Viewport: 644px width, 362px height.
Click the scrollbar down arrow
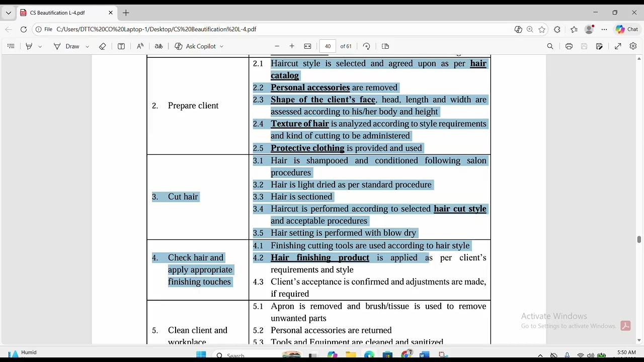click(639, 340)
